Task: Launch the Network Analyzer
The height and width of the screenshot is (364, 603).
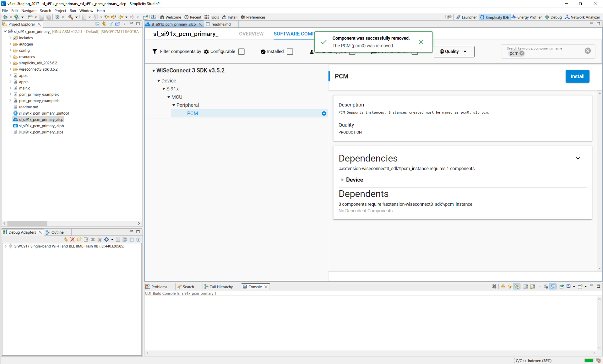Action: pyautogui.click(x=583, y=17)
